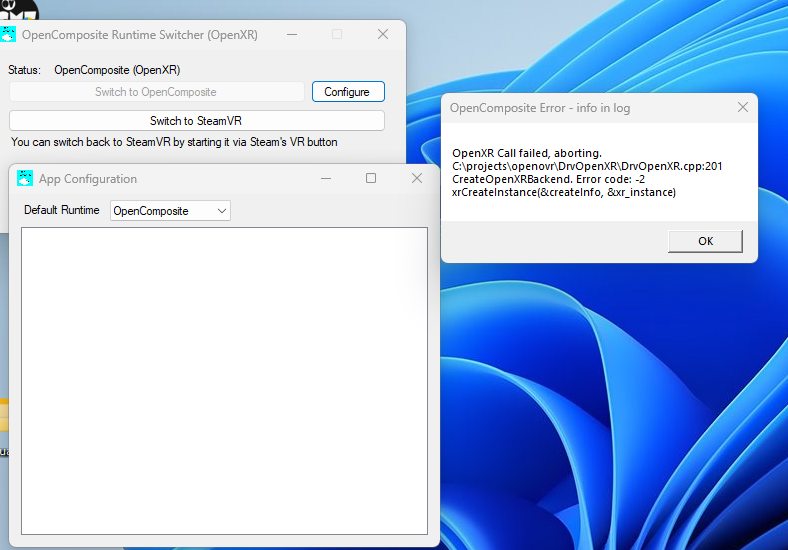Open the Default Runtime dropdown
Image resolution: width=788 pixels, height=550 pixels.
point(170,211)
